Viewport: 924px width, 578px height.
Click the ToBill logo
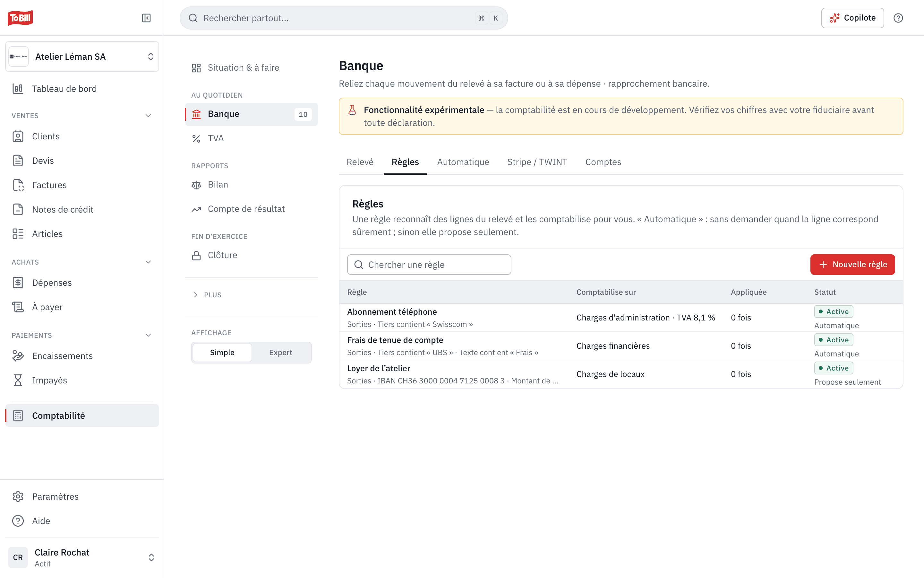pos(20,18)
